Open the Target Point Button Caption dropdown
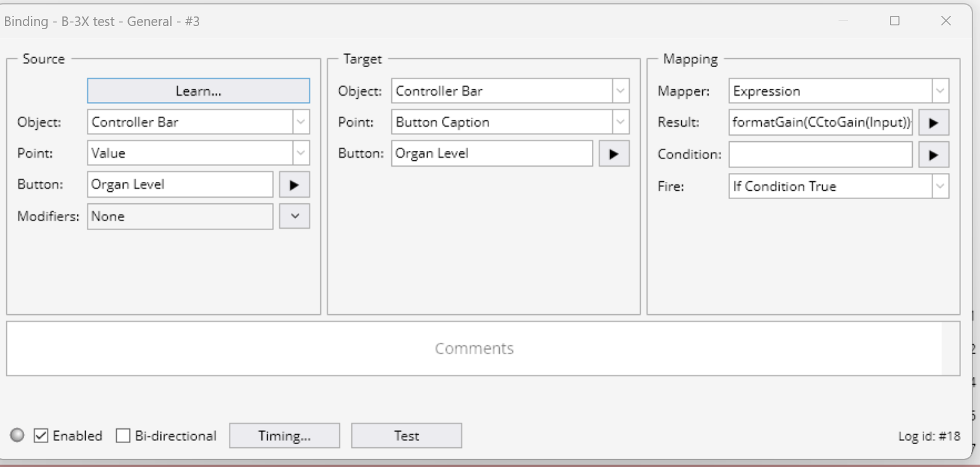 (x=620, y=122)
